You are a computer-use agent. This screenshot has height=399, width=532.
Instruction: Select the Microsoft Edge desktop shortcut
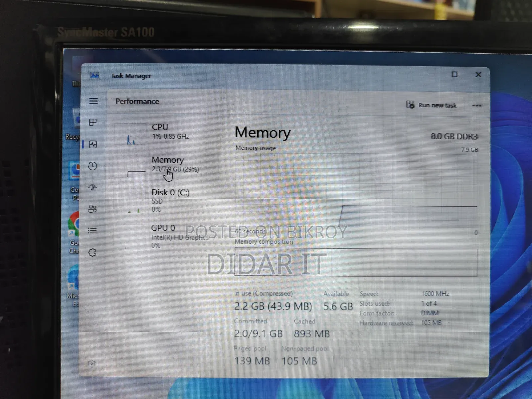click(73, 286)
